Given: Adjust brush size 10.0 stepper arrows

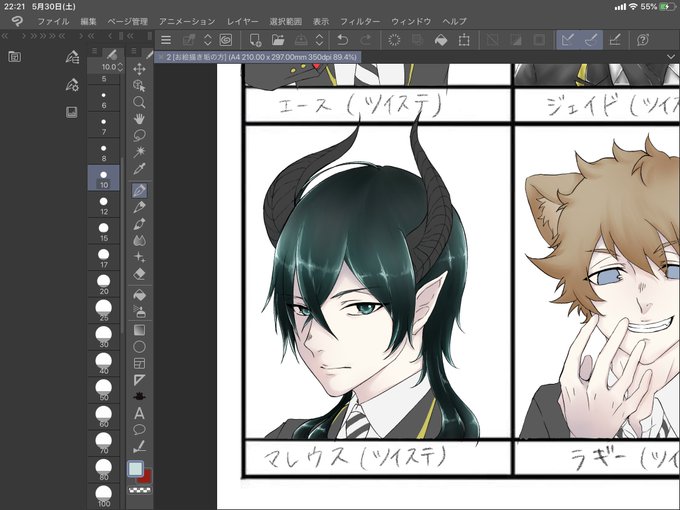Looking at the screenshot, I should [x=120, y=67].
